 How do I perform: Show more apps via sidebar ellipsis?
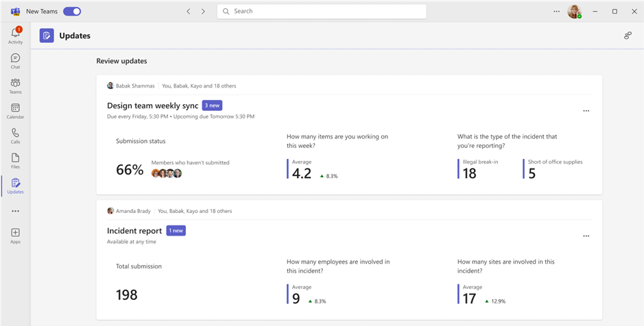(15, 211)
